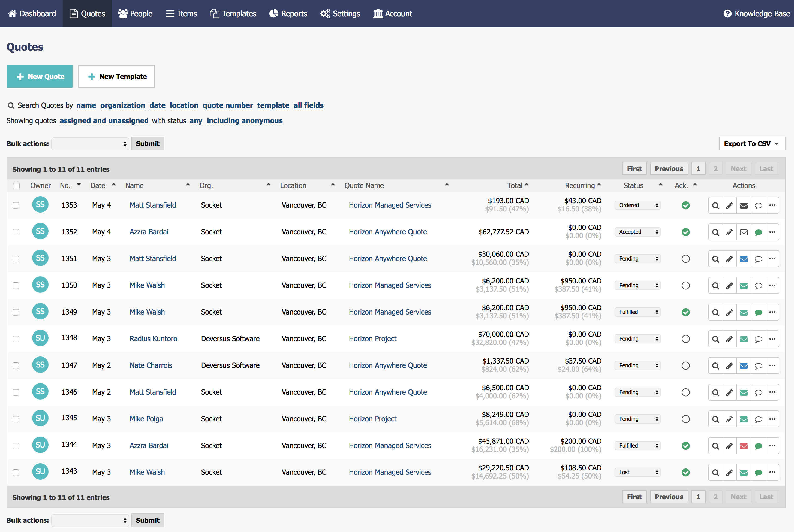Click pencil edit icon for quote 1352
Viewport: 794px width, 532px height.
point(729,232)
